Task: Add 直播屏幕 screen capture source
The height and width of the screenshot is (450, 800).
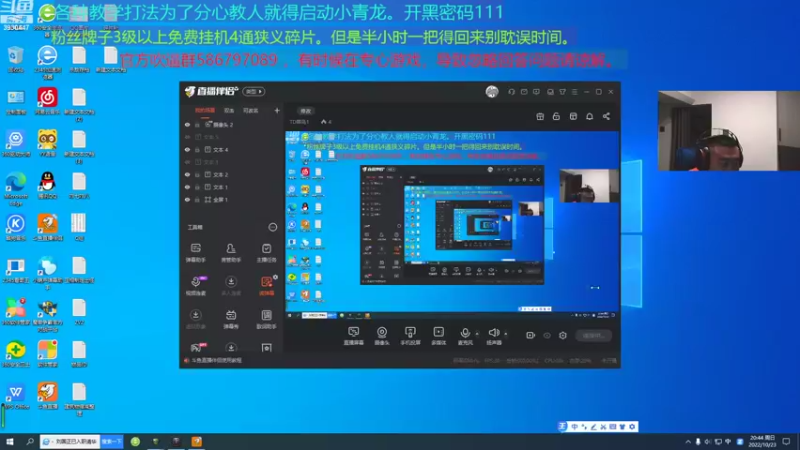Action: 354,336
